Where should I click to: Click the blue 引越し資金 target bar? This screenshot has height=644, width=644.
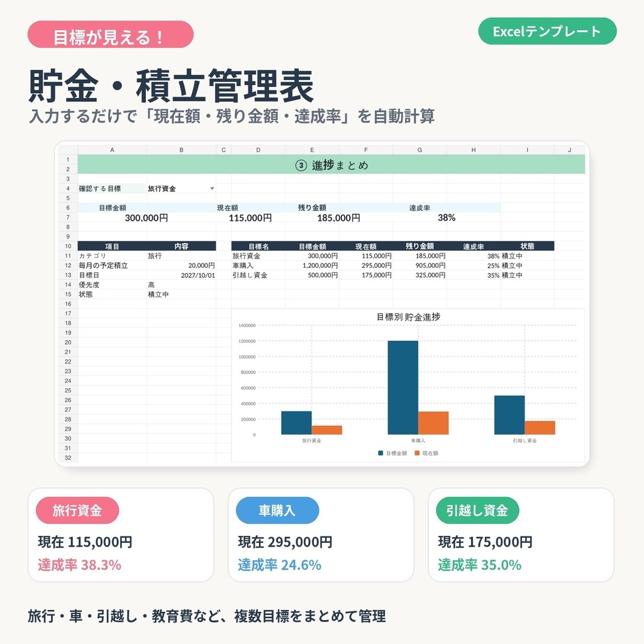509,415
